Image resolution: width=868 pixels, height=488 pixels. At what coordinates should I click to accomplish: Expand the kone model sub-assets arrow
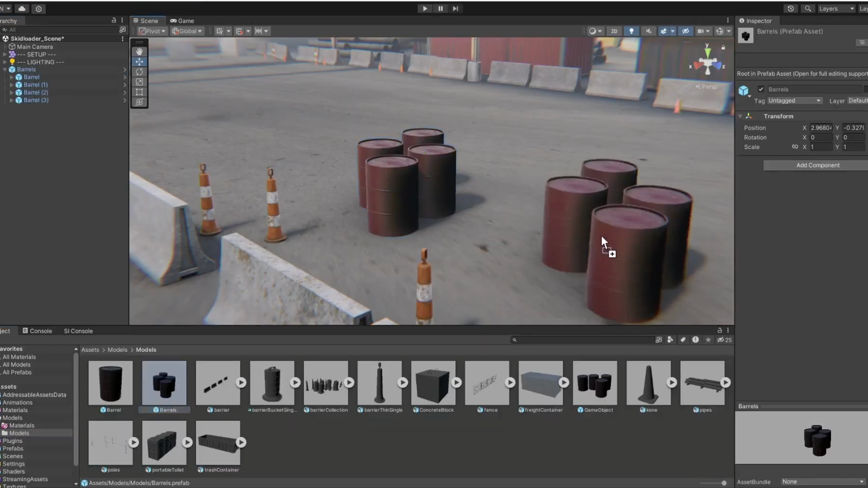pyautogui.click(x=672, y=382)
